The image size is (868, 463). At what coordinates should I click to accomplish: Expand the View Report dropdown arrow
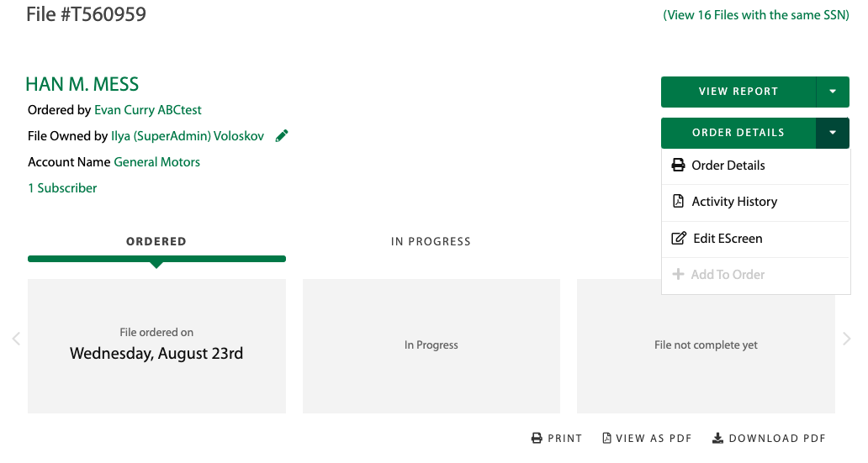pyautogui.click(x=833, y=92)
